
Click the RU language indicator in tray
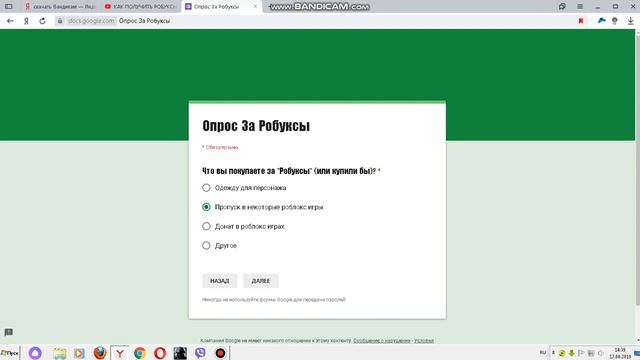[x=542, y=353]
